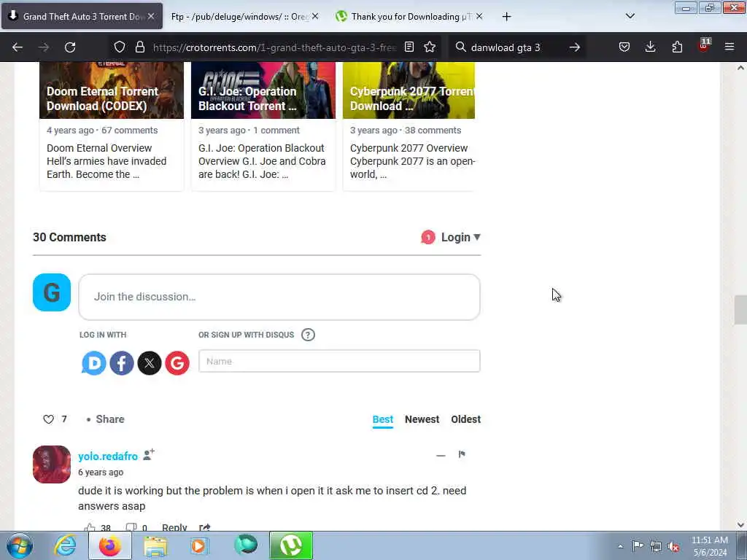Image resolution: width=747 pixels, height=560 pixels.
Task: Click the Join the discussion box
Action: point(279,297)
